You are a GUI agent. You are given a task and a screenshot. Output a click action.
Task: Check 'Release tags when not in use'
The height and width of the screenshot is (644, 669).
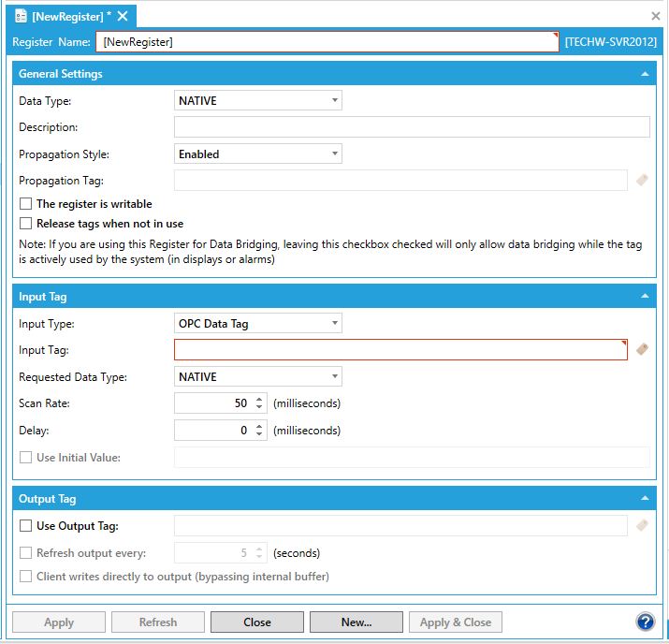point(26,224)
